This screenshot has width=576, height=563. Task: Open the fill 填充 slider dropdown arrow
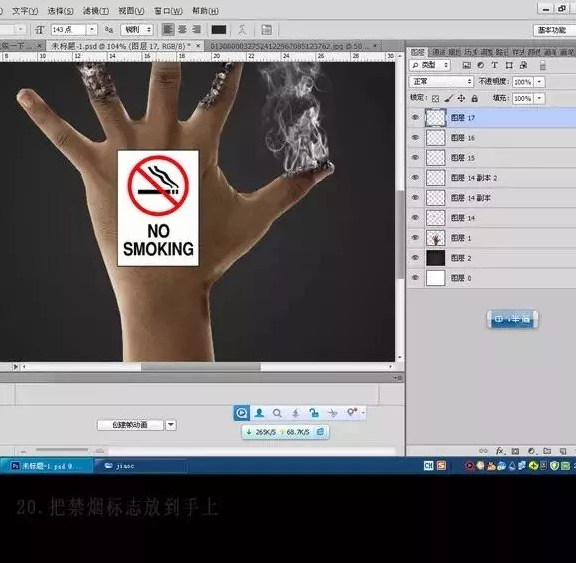tap(540, 98)
